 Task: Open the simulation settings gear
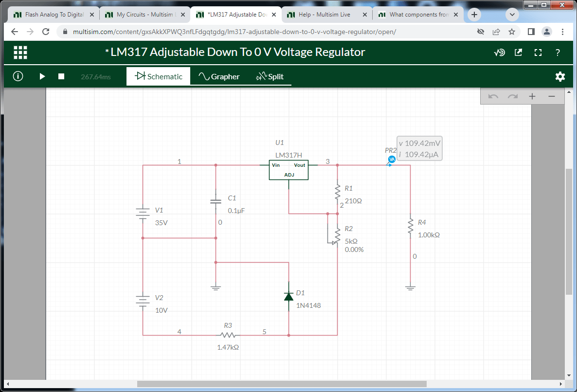click(x=560, y=76)
